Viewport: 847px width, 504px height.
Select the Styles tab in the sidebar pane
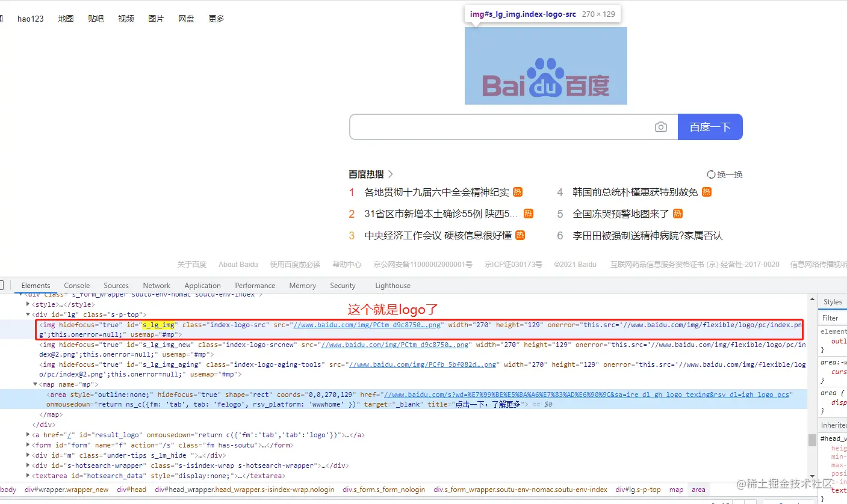pos(833,302)
